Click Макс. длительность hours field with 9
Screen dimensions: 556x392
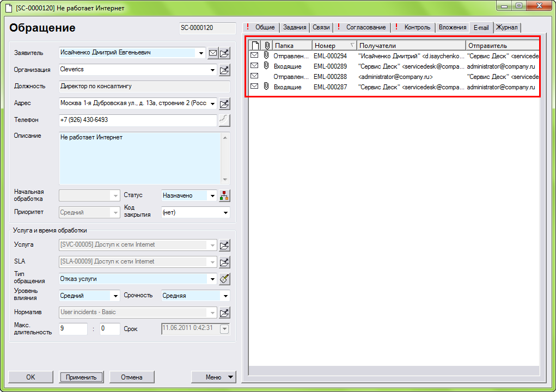click(x=73, y=329)
